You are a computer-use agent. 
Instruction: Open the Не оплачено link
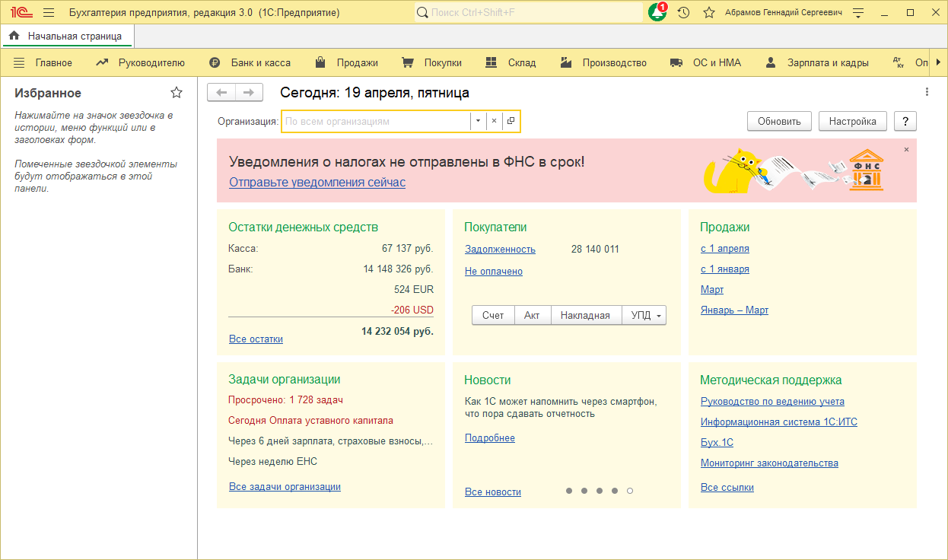(494, 272)
